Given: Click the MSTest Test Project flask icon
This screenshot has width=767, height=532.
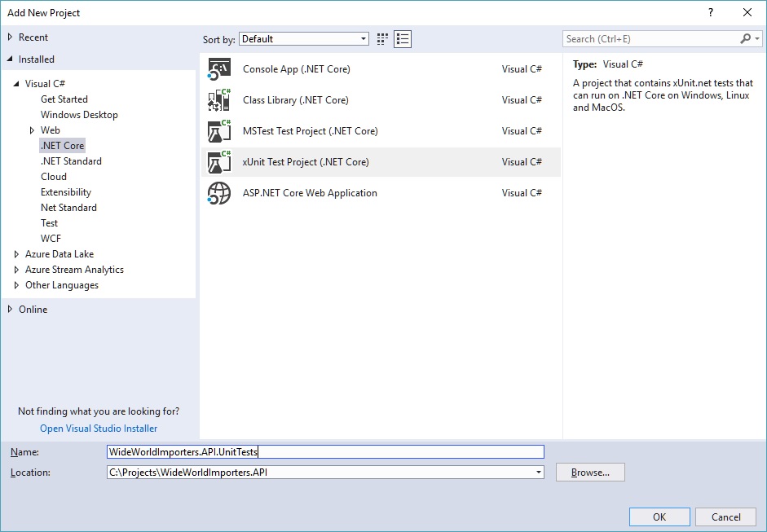Looking at the screenshot, I should click(219, 131).
